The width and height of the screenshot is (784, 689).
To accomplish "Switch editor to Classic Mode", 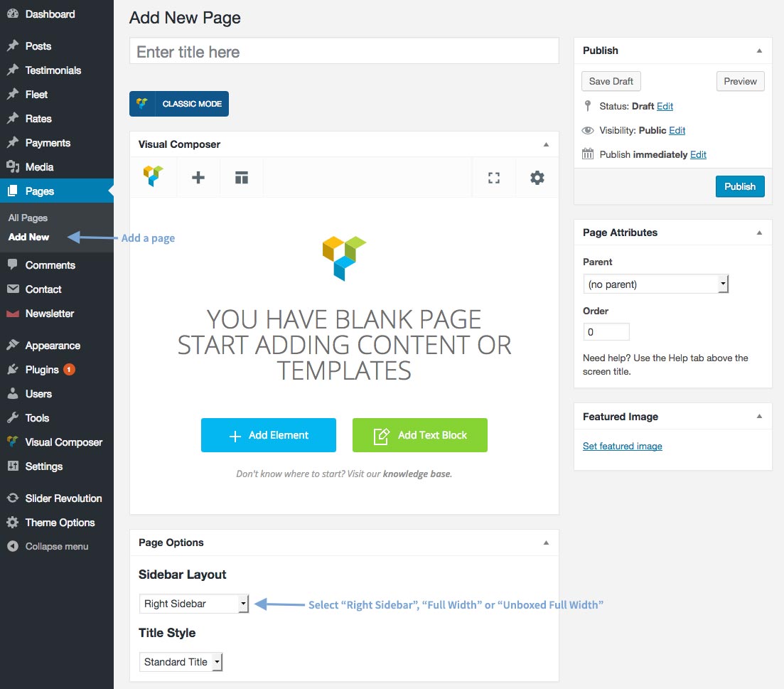I will [179, 104].
